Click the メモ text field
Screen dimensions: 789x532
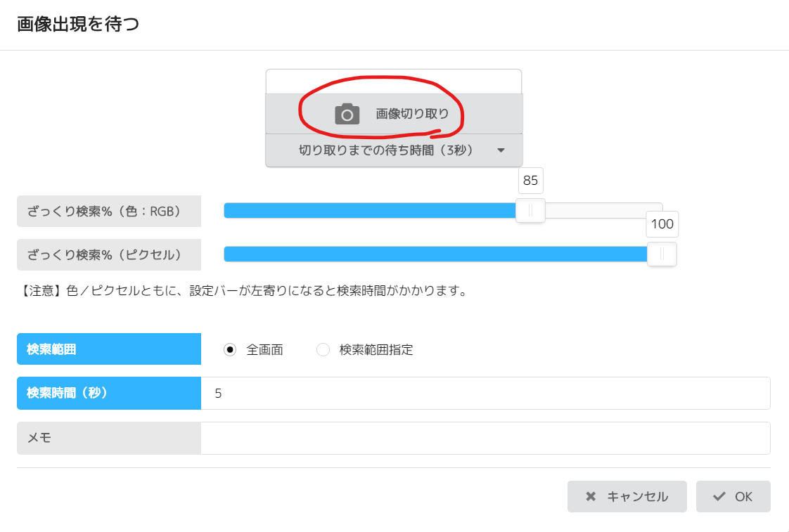[485, 438]
